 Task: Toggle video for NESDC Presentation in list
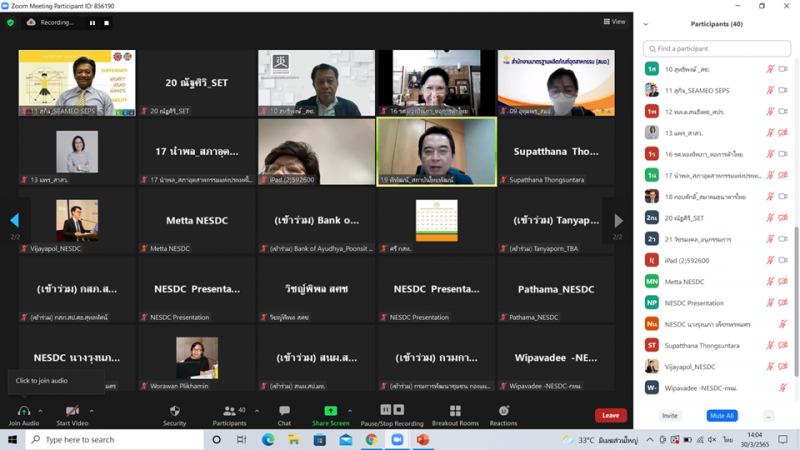click(x=783, y=303)
